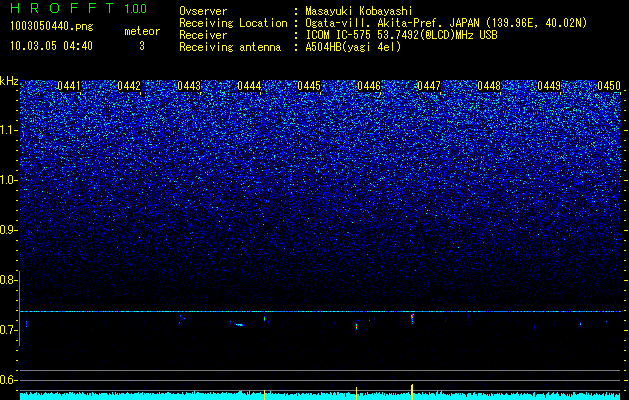Viewport: 629px width, 400px height.
Task: Click the 0450 time label
Action: coord(609,86)
